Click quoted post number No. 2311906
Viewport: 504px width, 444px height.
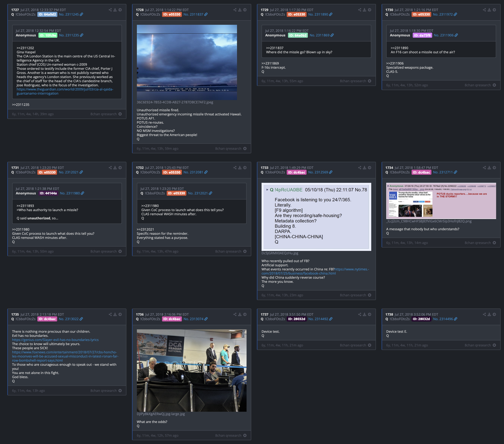[x=444, y=35]
